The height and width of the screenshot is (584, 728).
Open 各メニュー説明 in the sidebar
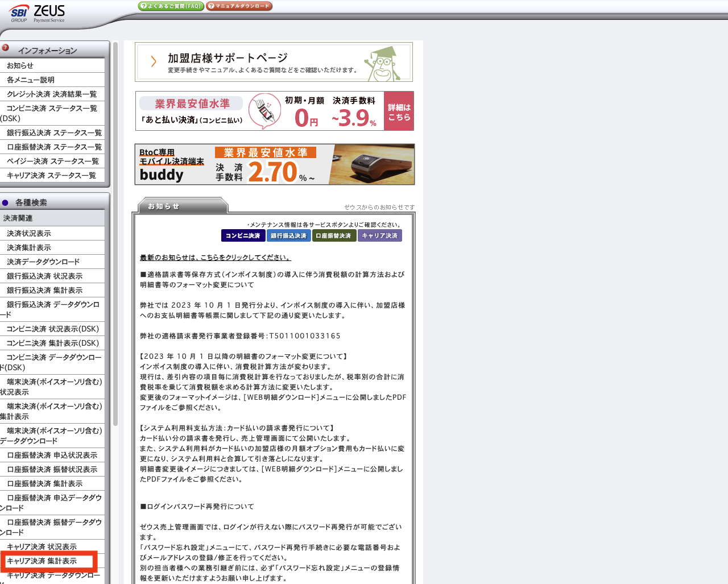point(52,80)
